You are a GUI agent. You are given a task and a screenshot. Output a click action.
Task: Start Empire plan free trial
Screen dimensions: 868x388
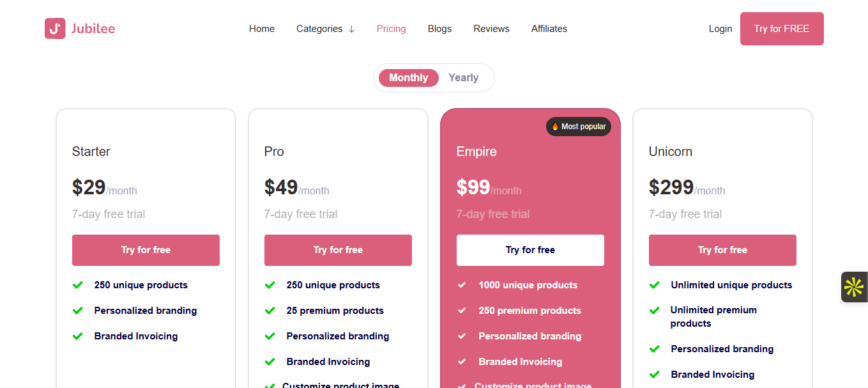530,250
